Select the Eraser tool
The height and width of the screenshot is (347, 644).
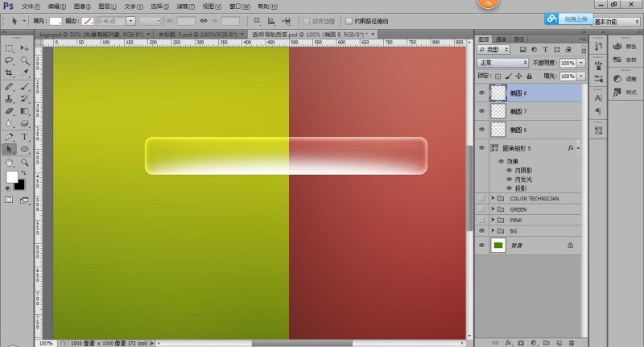(9, 111)
